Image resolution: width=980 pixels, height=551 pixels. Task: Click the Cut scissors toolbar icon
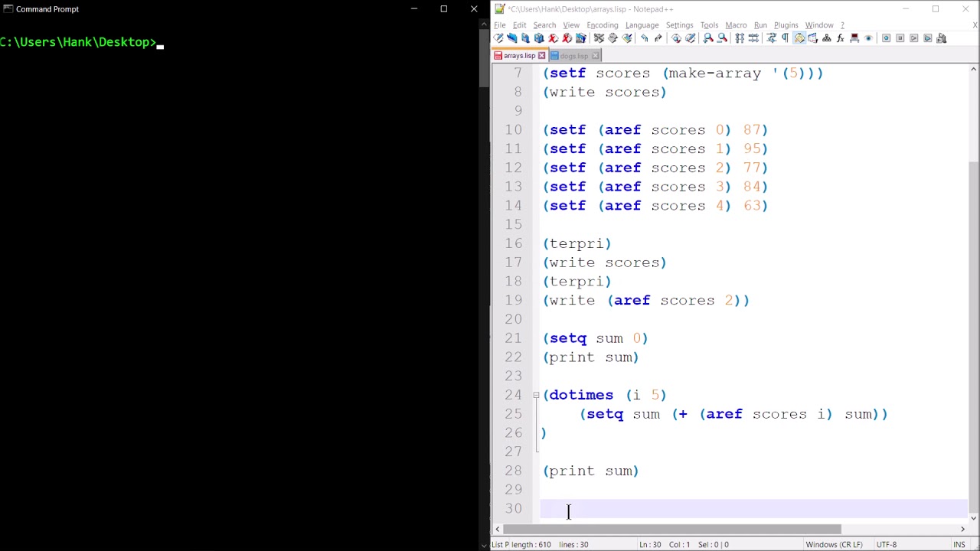click(x=599, y=38)
